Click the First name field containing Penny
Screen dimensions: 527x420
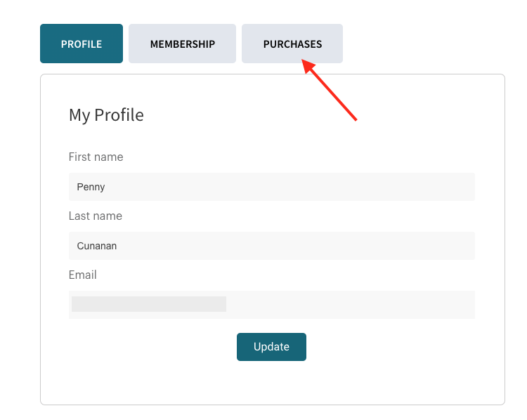pyautogui.click(x=271, y=187)
